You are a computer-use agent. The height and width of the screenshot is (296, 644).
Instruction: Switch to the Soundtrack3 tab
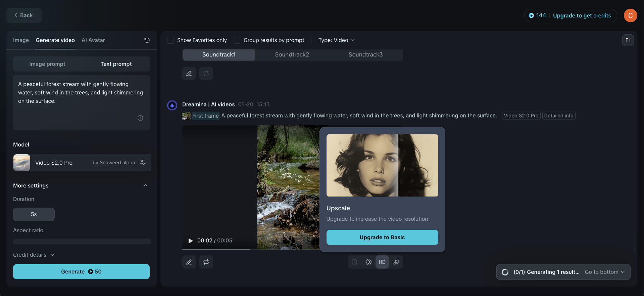click(x=365, y=55)
